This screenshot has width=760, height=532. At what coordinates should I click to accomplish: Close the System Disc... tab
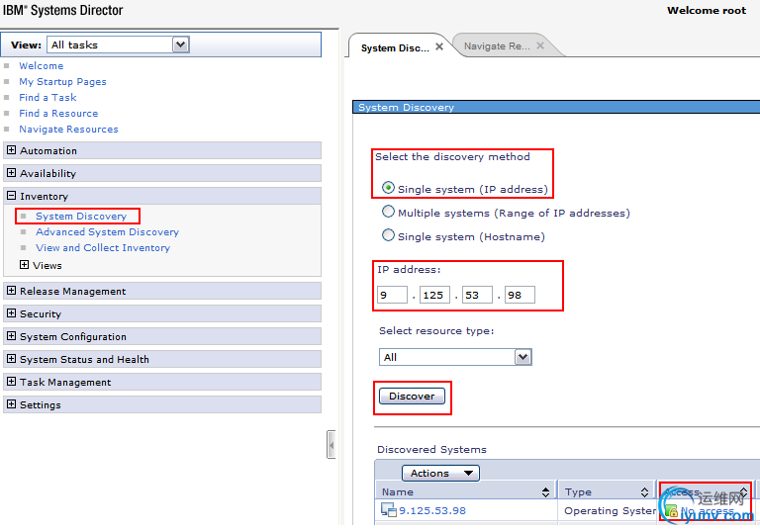(x=439, y=47)
